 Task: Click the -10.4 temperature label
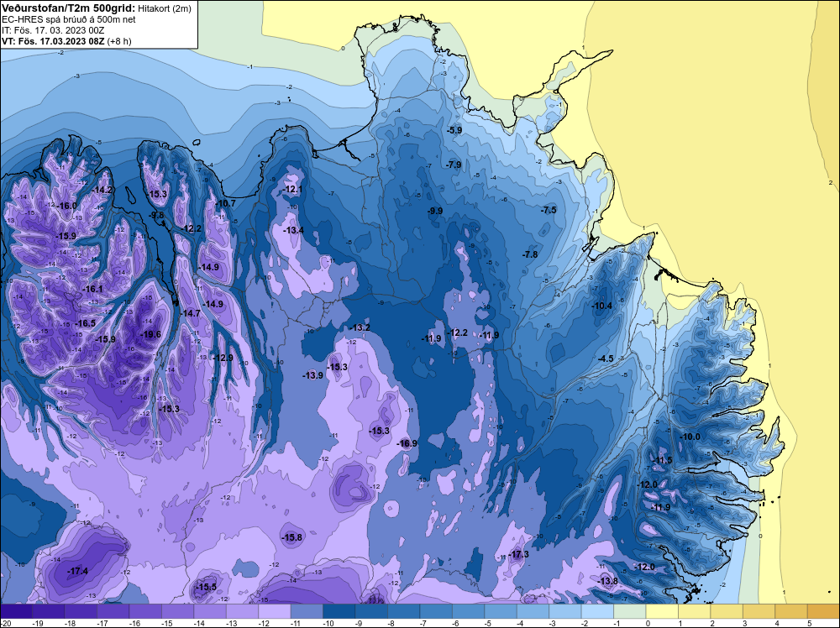pyautogui.click(x=601, y=306)
